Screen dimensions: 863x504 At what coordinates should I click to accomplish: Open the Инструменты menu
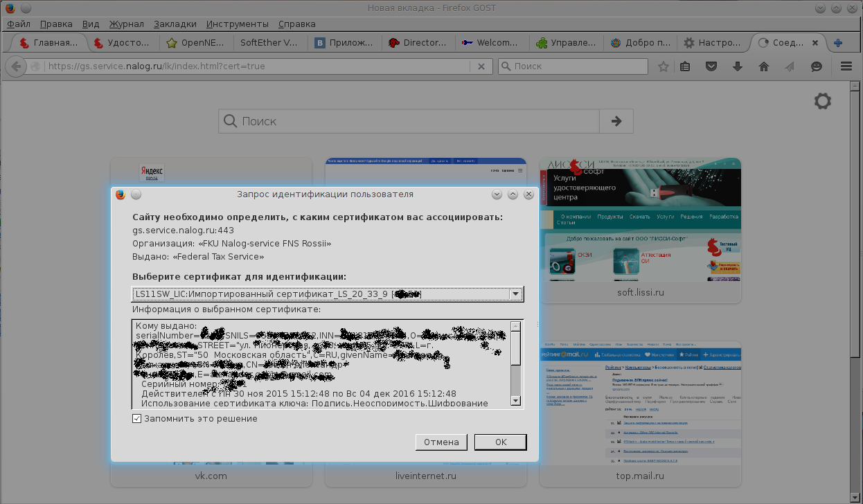238,24
